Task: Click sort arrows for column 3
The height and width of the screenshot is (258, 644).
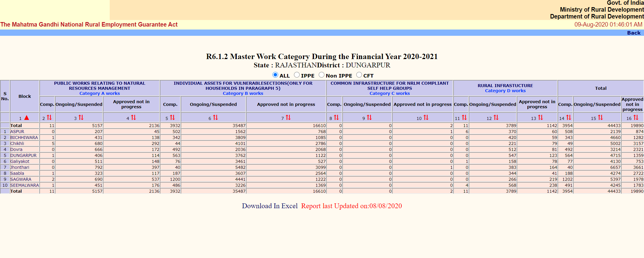Action: coord(81,118)
